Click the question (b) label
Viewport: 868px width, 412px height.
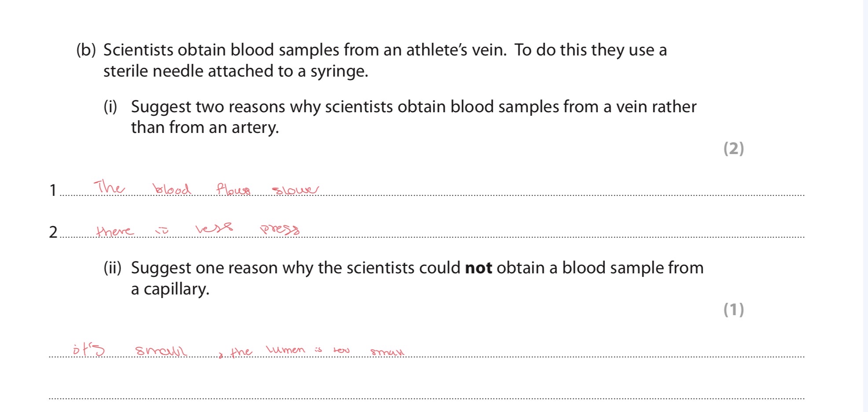(86, 50)
